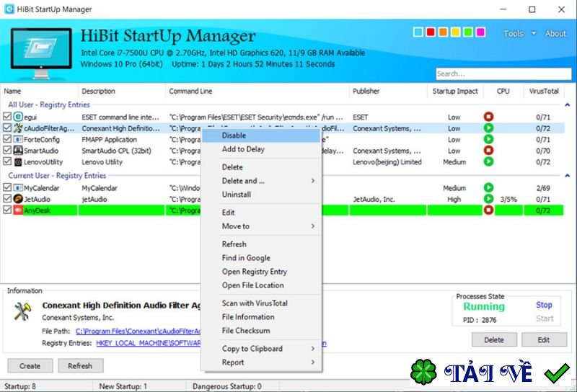Screen dimensions: 577x392
Task: Click ForteConfig's green running status icon
Action: (x=488, y=139)
